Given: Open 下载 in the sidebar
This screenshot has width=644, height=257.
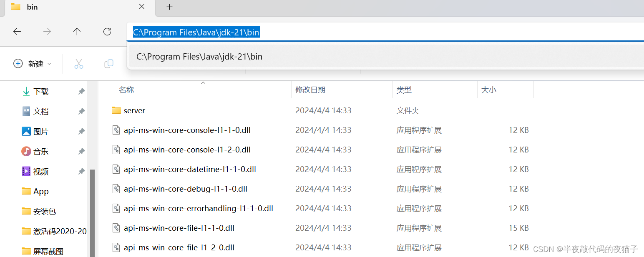Looking at the screenshot, I should tap(41, 91).
